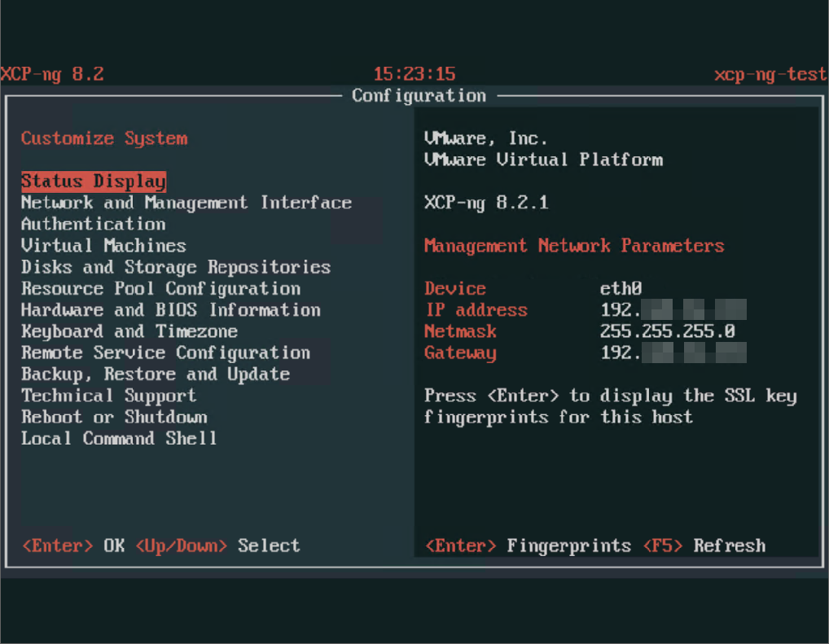Click the eth0 device value

[621, 289]
